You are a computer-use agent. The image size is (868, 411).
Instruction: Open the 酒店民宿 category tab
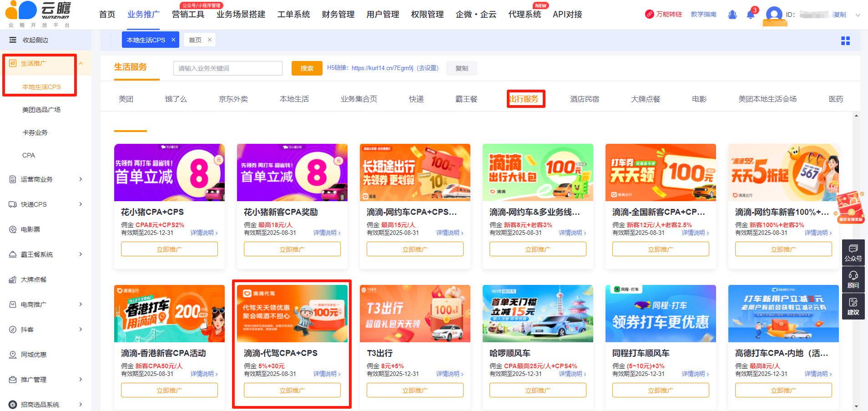coord(585,99)
